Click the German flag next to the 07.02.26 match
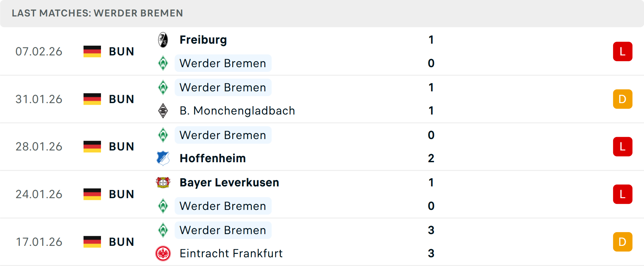 click(x=92, y=51)
